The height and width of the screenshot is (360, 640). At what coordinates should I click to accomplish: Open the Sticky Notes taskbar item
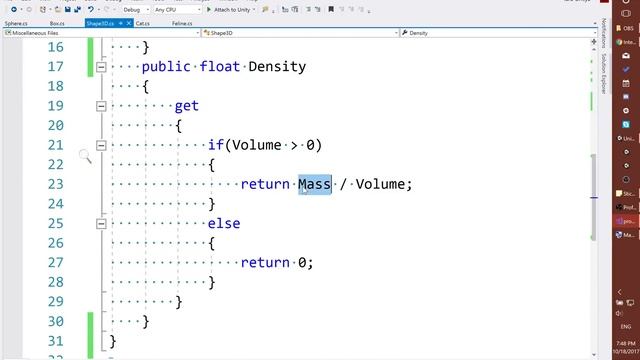(626, 193)
